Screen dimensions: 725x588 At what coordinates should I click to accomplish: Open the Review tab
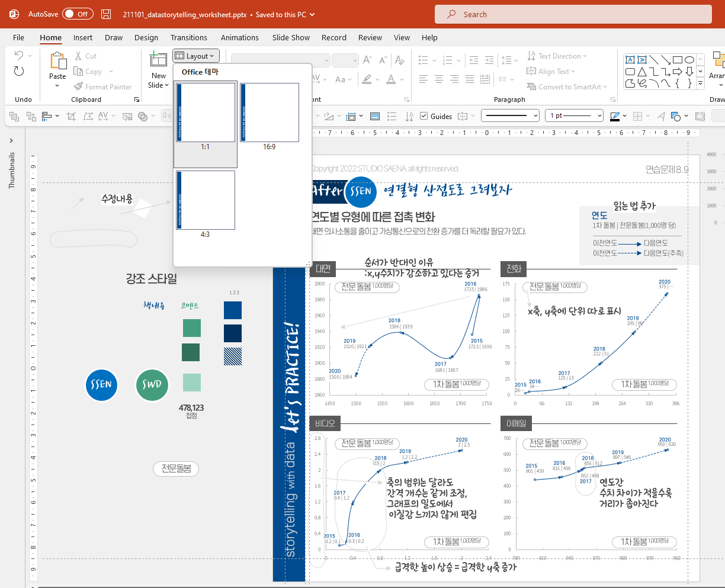pyautogui.click(x=370, y=37)
